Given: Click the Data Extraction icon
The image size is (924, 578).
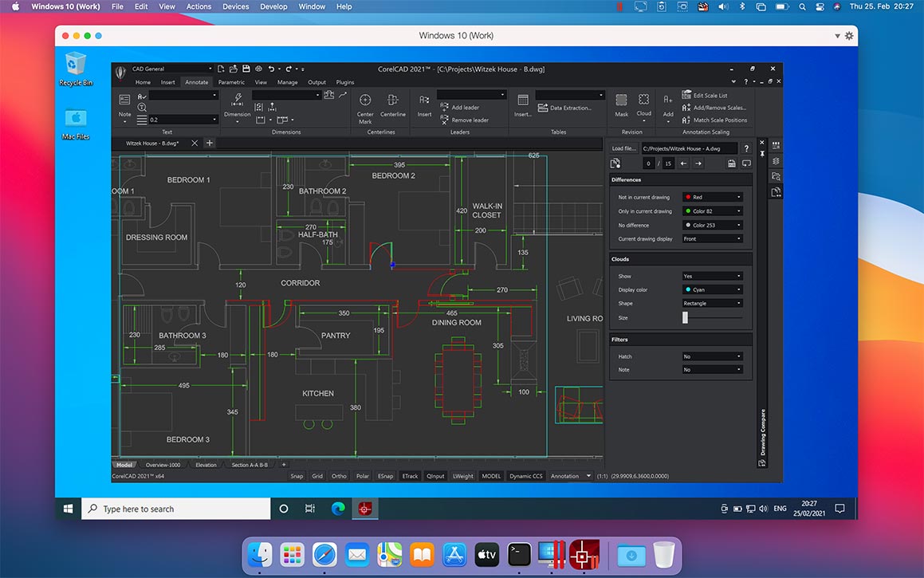Looking at the screenshot, I should click(x=543, y=108).
